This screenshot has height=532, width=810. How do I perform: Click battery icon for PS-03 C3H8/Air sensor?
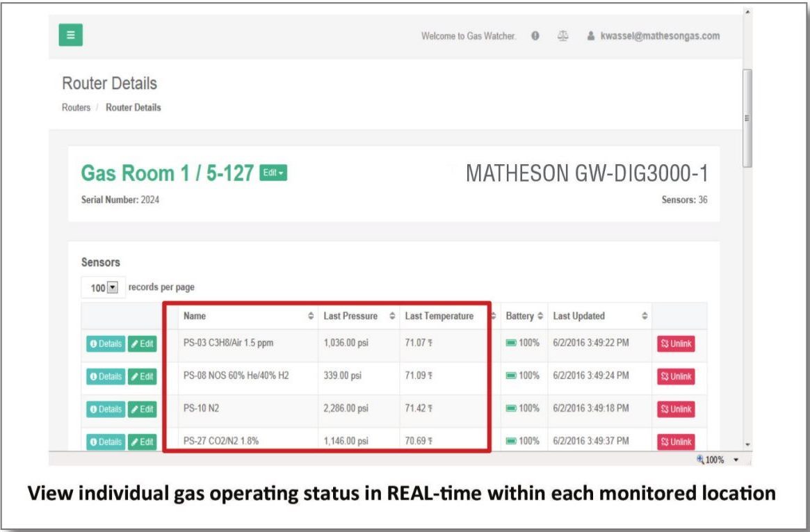pos(511,344)
